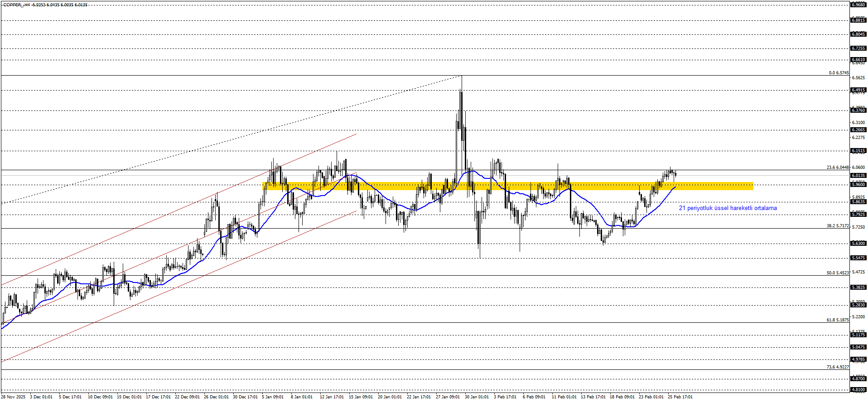
Task: Click the 5.2830 price level tag
Action: click(858, 305)
